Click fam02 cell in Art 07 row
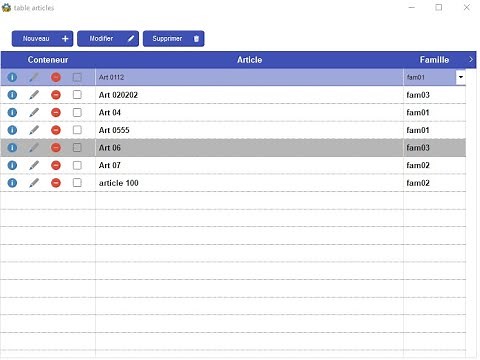 click(435, 165)
